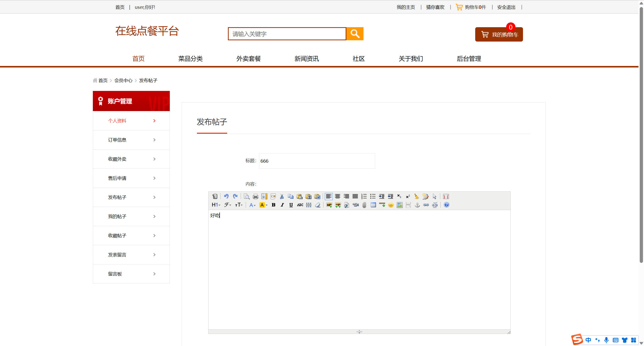This screenshot has height=346, width=644.
Task: Click the yellow highlight color swatch
Action: click(262, 205)
